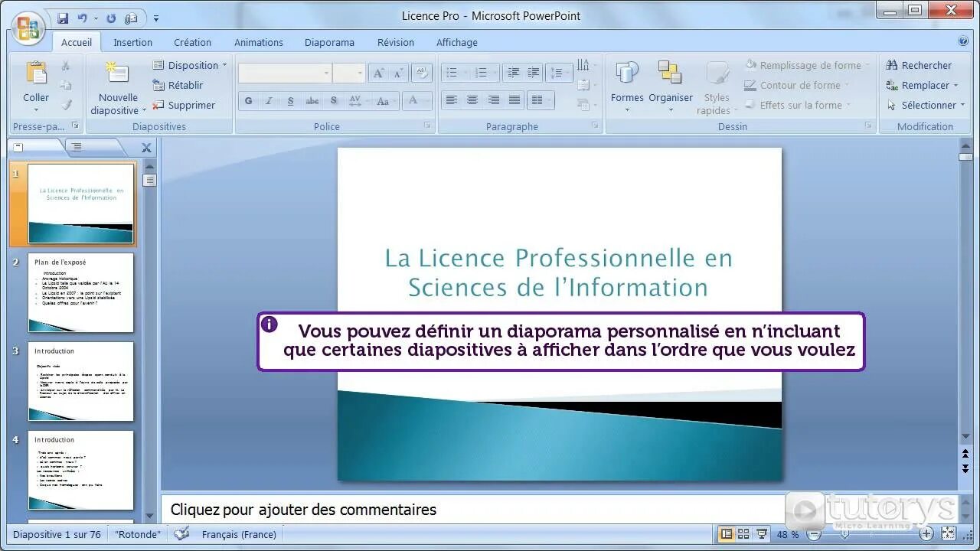Image resolution: width=980 pixels, height=551 pixels.
Task: Decrease font size with the smaller A
Action: point(398,73)
